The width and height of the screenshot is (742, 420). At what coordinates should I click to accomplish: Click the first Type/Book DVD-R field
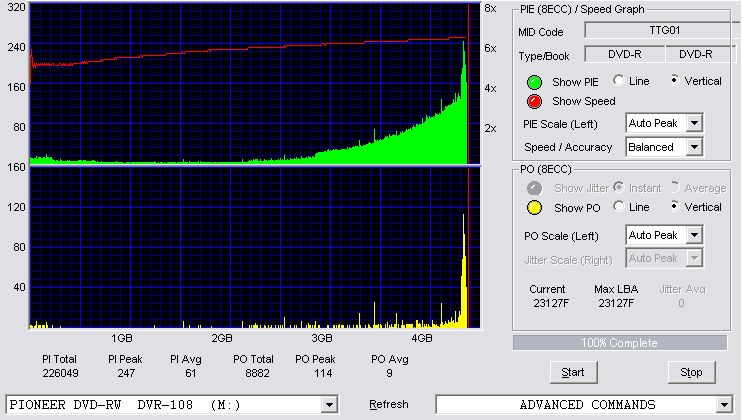[625, 54]
